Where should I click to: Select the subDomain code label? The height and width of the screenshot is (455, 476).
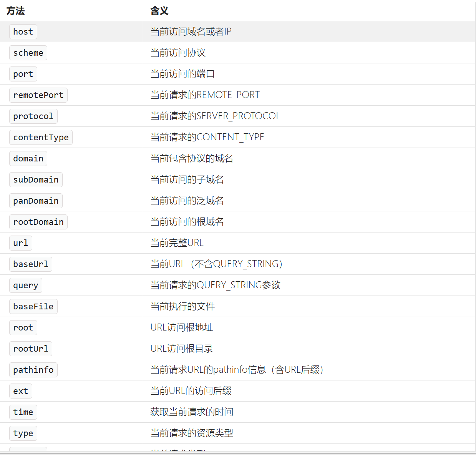pyautogui.click(x=36, y=179)
